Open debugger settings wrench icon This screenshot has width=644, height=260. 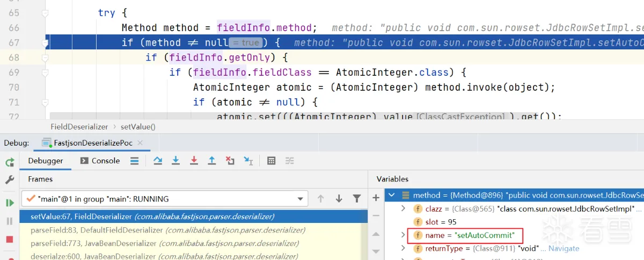(x=10, y=180)
